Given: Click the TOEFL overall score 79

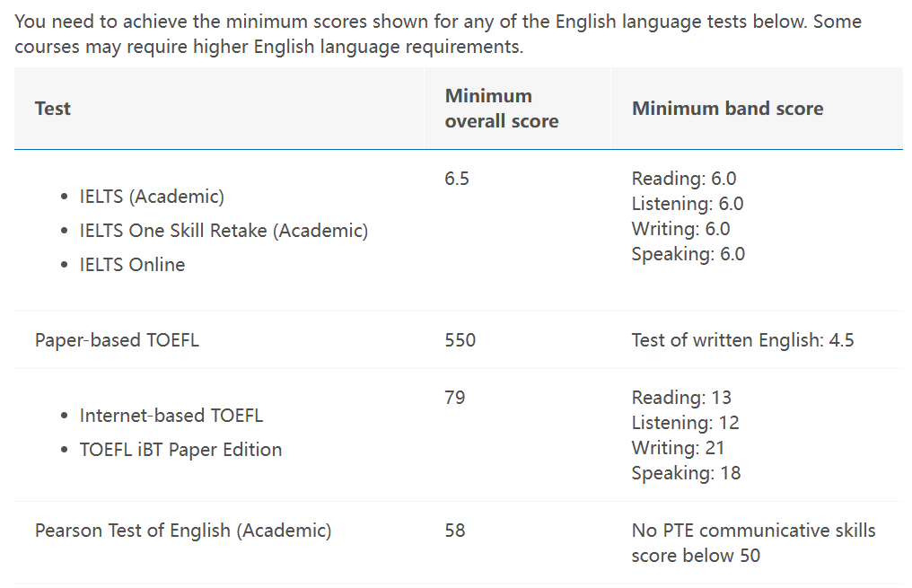Looking at the screenshot, I should click(455, 398).
